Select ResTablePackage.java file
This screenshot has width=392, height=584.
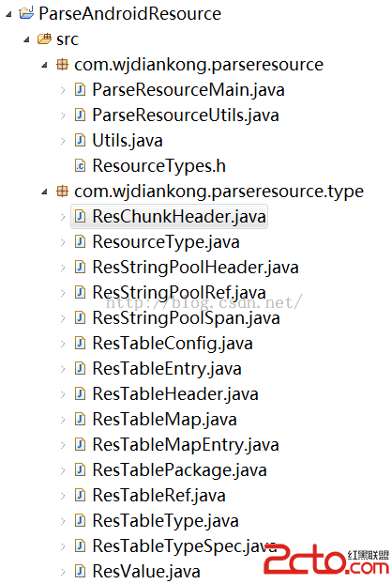click(x=180, y=469)
